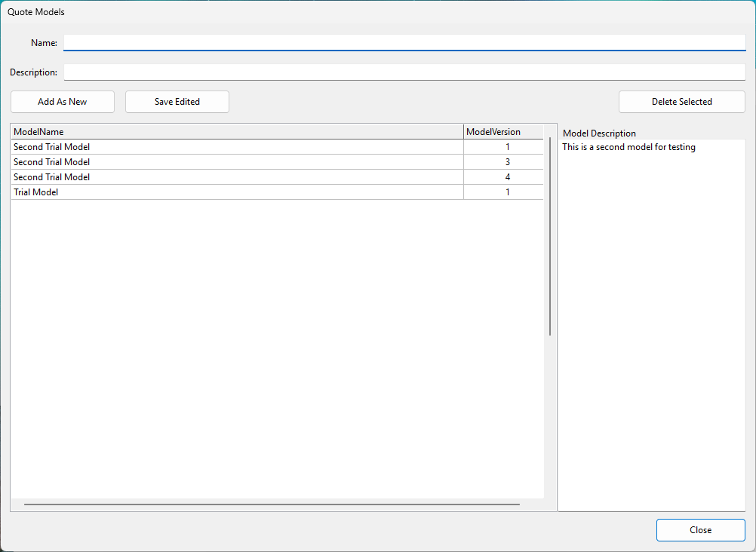Select the Trial Model row name cell

[x=236, y=192]
